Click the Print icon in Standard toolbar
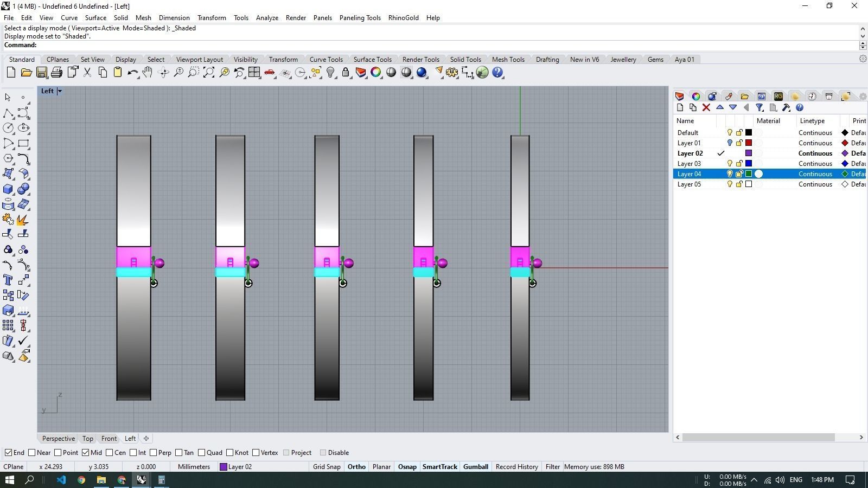 [56, 73]
